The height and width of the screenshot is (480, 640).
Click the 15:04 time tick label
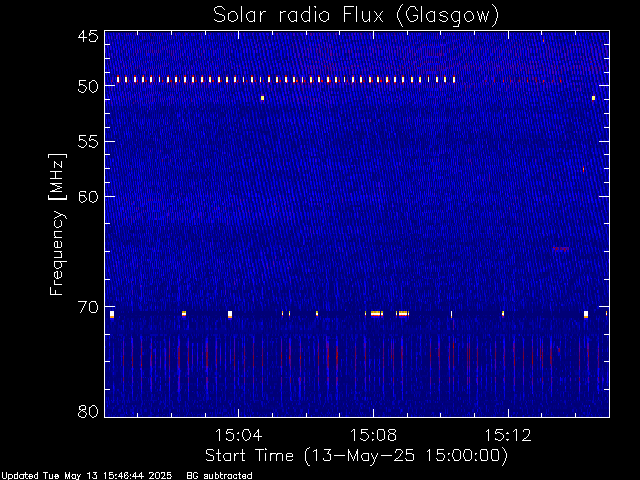(238, 435)
